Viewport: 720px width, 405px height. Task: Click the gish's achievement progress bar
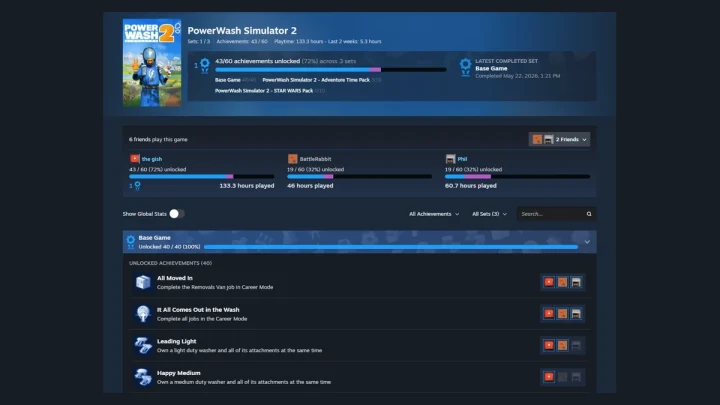click(202, 176)
